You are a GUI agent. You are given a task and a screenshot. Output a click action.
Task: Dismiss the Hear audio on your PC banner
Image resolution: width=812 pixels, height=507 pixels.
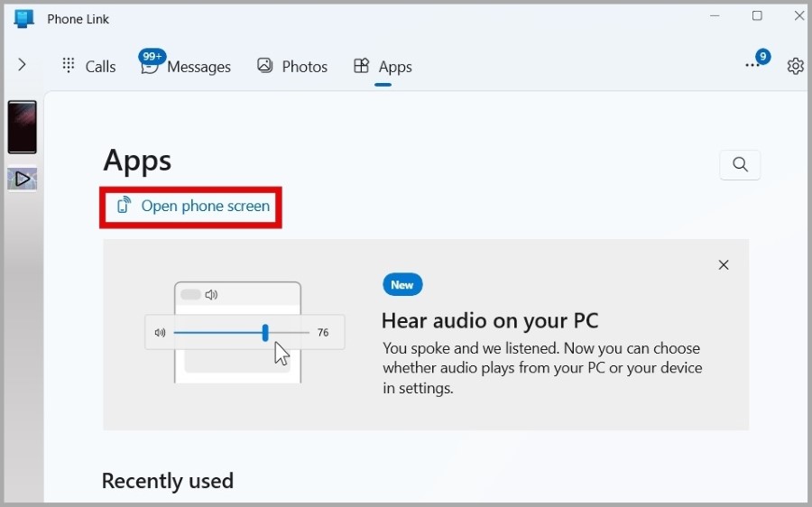[724, 265]
